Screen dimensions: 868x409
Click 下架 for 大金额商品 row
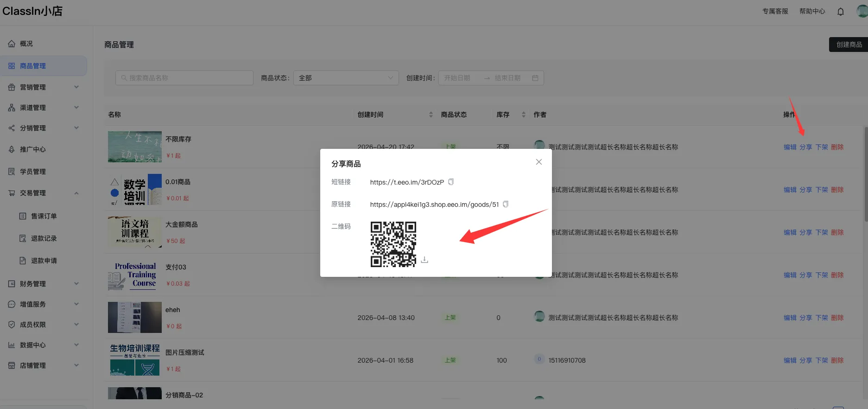tap(822, 232)
